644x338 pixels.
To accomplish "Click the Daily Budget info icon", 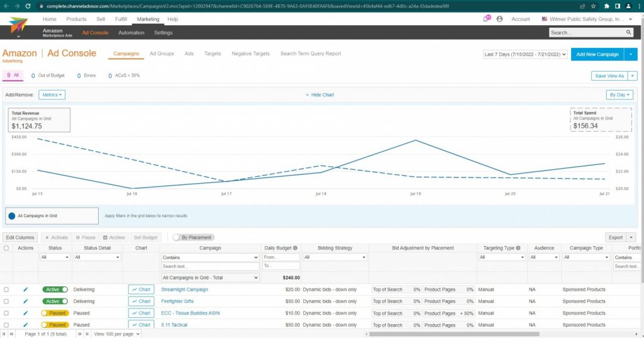I will (x=295, y=248).
